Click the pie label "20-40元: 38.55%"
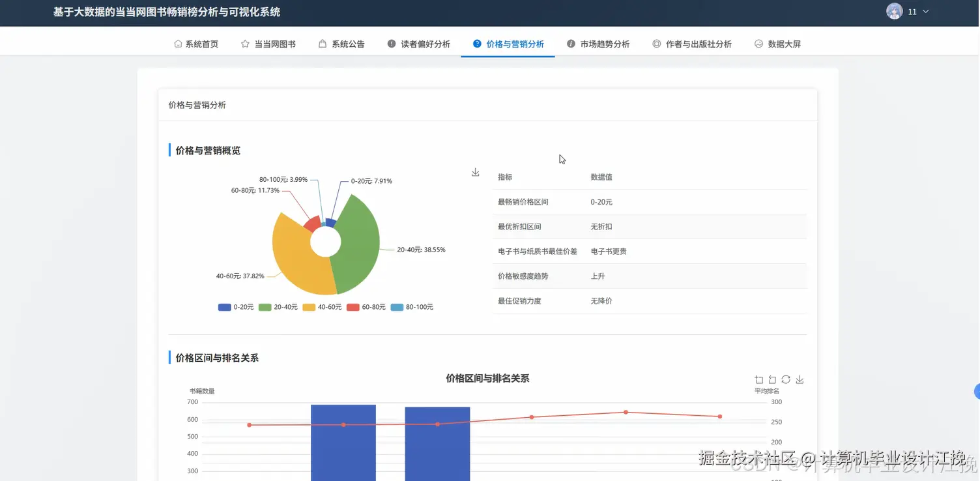980x481 pixels. [421, 250]
